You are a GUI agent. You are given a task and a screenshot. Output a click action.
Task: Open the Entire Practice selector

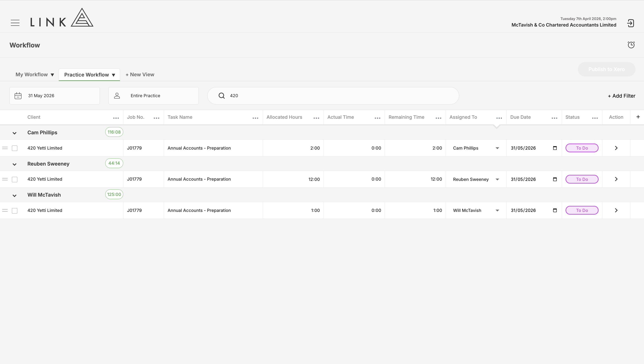click(x=154, y=96)
